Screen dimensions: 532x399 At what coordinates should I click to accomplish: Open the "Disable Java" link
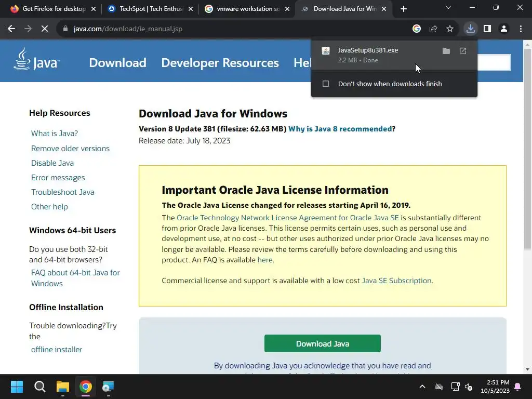pyautogui.click(x=52, y=163)
